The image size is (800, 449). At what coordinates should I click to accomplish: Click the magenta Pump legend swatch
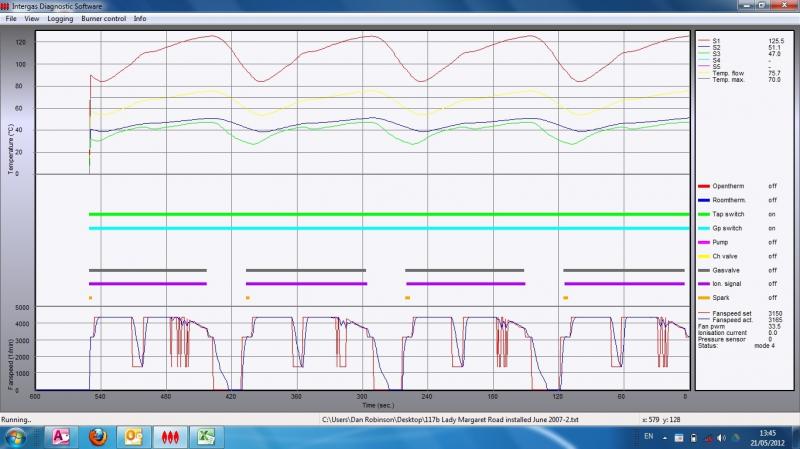(x=704, y=242)
